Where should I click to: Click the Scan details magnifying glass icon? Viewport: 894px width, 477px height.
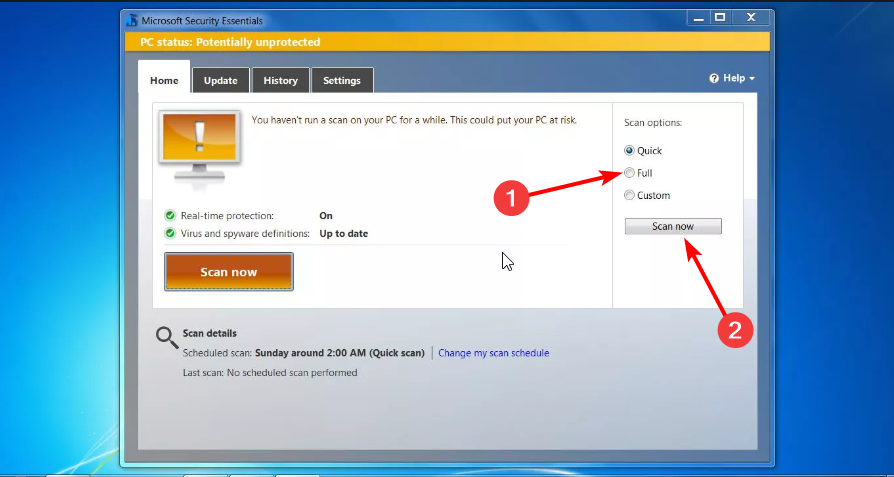pyautogui.click(x=167, y=337)
